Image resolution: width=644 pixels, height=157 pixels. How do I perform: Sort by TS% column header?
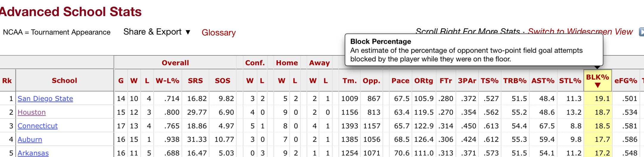click(490, 81)
